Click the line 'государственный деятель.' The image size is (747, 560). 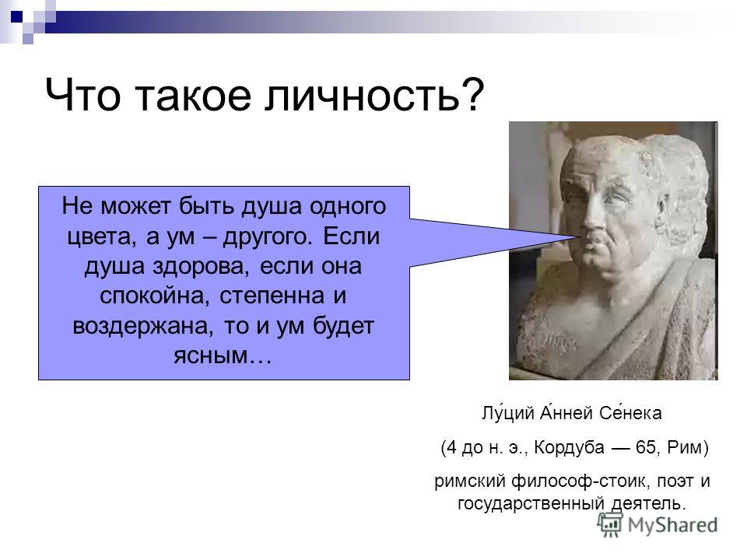point(572,503)
